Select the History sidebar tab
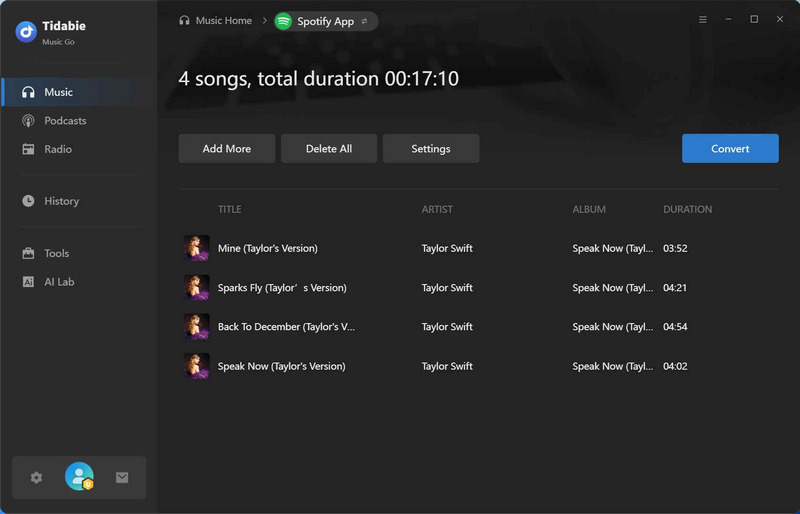 coord(79,201)
